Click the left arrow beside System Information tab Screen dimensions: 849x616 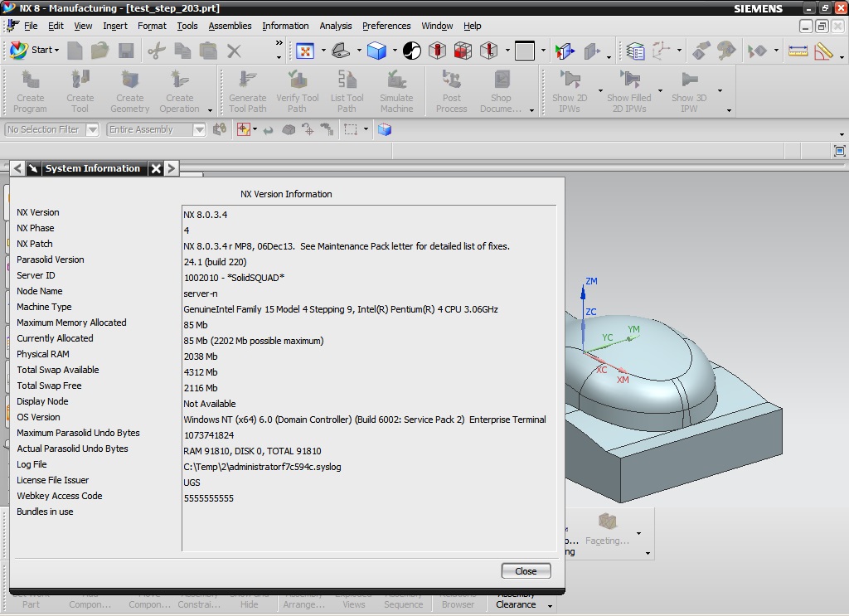click(17, 168)
